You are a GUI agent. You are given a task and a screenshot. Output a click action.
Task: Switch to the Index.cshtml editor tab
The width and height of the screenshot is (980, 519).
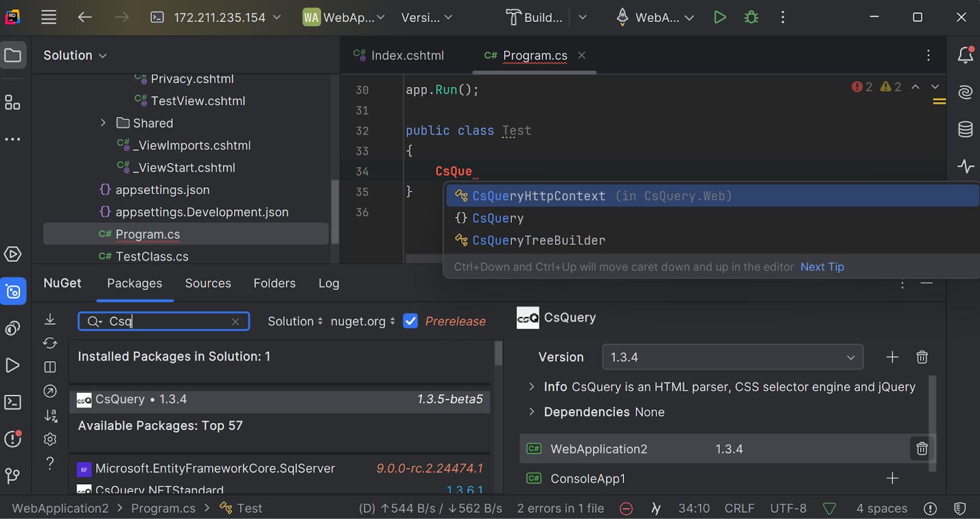tap(399, 55)
